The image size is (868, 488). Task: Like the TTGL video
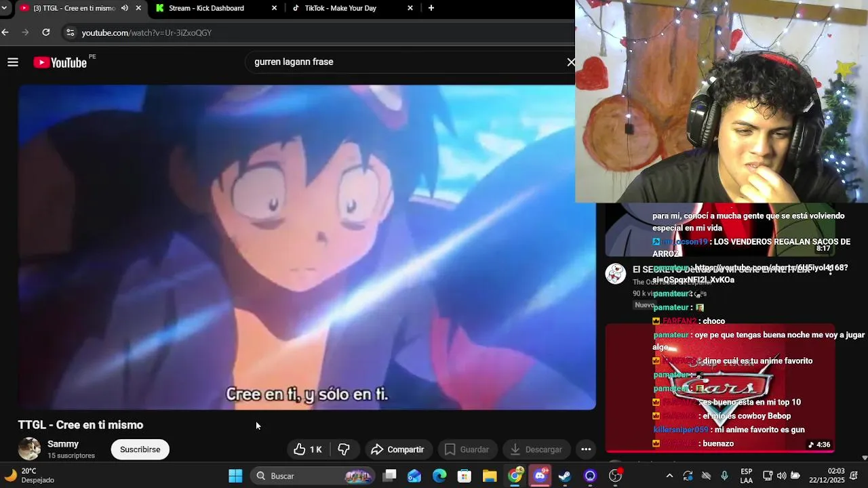click(308, 449)
